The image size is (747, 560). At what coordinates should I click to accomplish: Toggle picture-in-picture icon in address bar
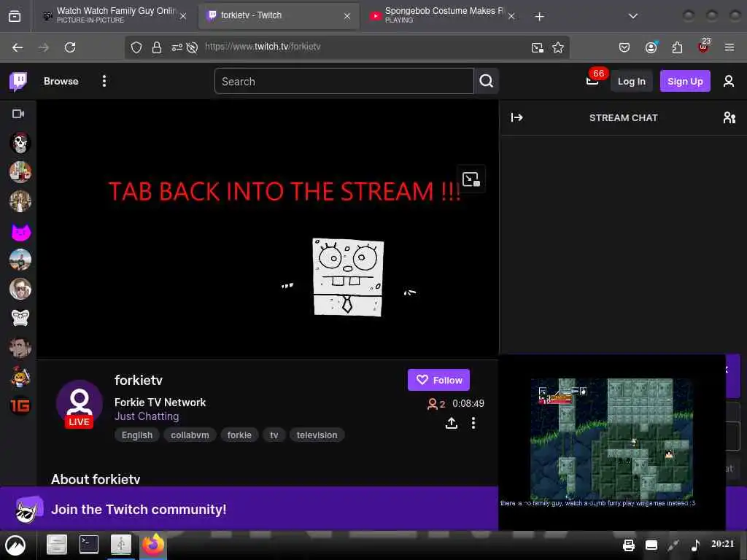[x=538, y=47]
